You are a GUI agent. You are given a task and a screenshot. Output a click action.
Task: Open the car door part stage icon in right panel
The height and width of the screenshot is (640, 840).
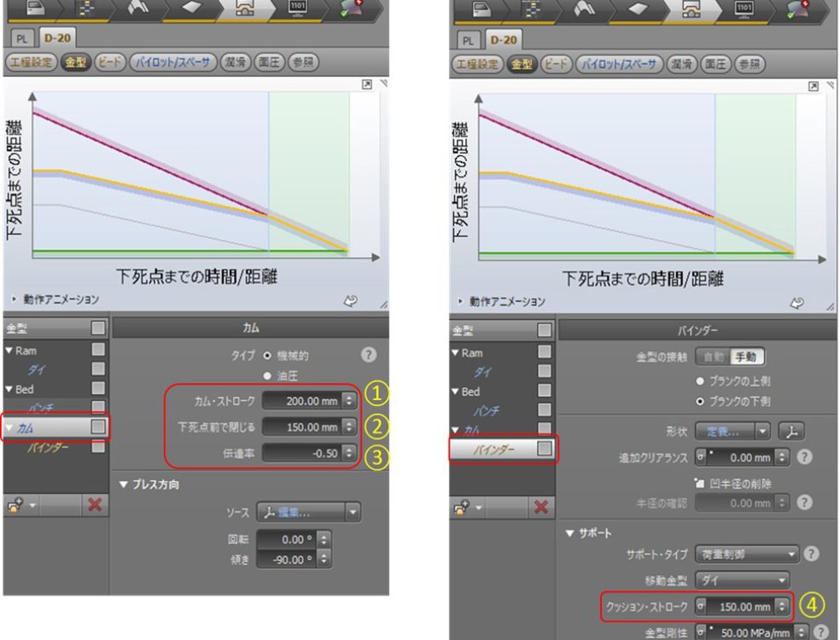tap(481, 9)
